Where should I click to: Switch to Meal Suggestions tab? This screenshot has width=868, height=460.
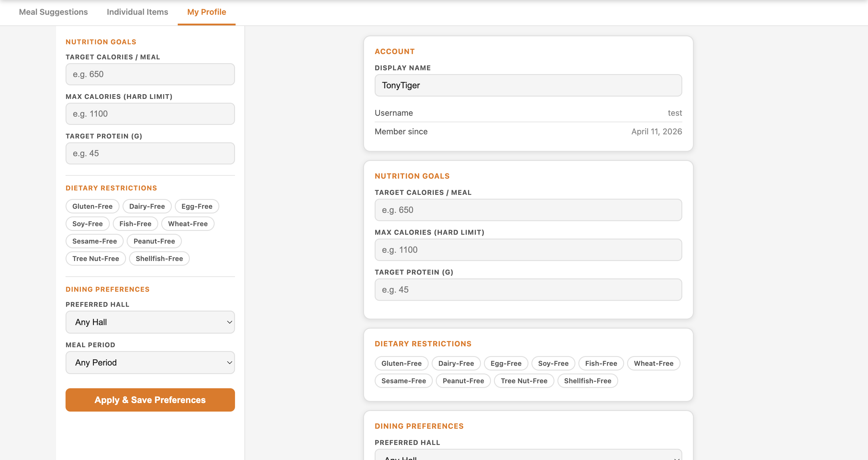click(x=53, y=12)
